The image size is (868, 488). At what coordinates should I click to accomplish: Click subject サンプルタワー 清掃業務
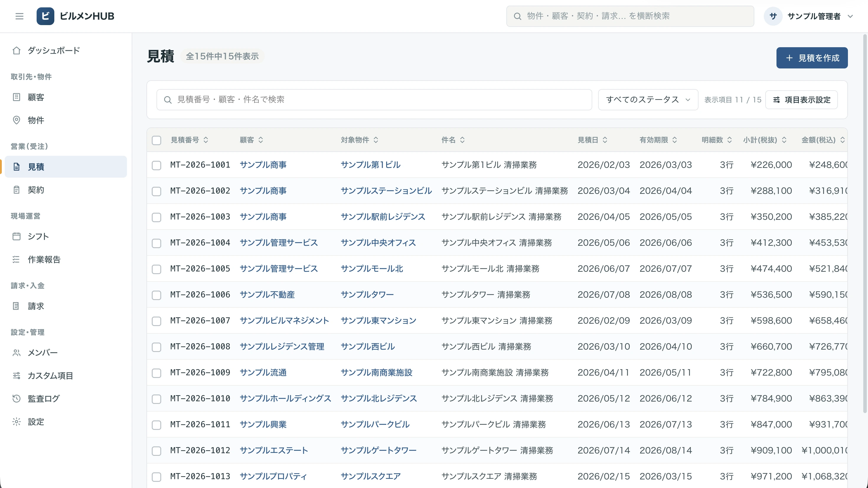coord(486,295)
